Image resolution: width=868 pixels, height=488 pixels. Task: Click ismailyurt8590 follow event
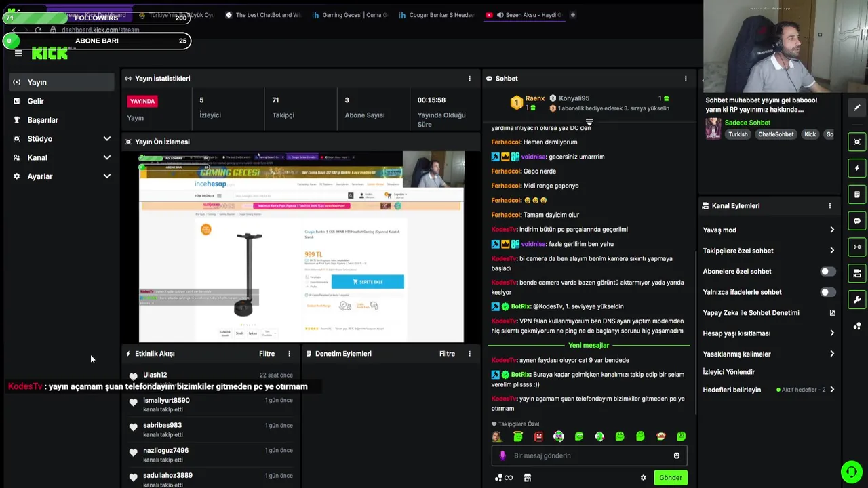[211, 405]
